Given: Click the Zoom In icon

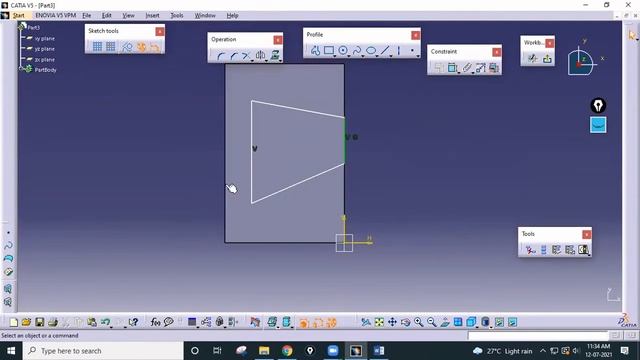Looking at the screenshot, I should point(418,322).
